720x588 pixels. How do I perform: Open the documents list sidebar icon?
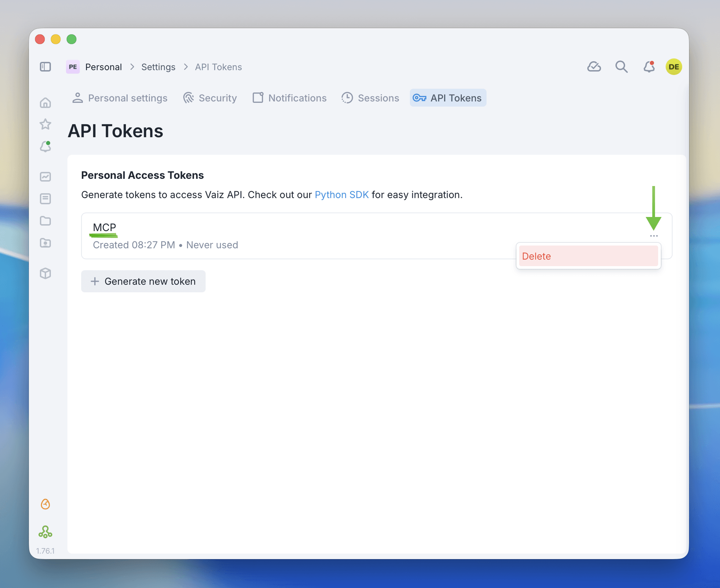click(x=45, y=199)
